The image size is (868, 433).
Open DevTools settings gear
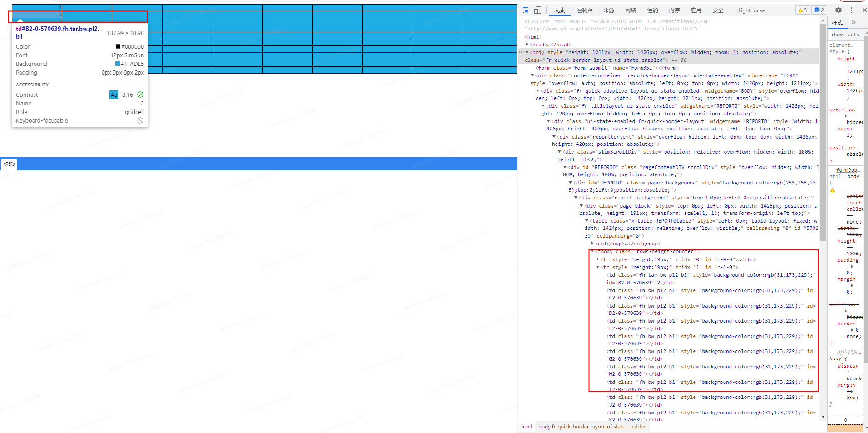[x=838, y=10]
